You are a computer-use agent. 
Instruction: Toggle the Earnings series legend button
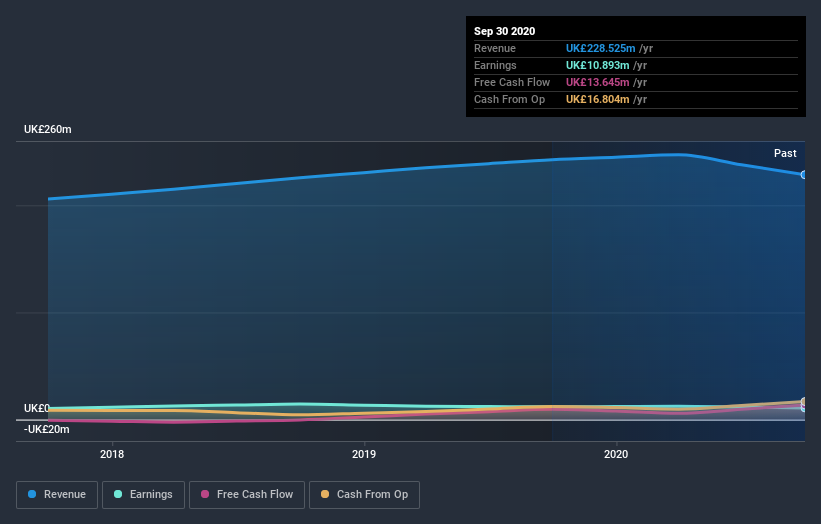click(x=143, y=495)
